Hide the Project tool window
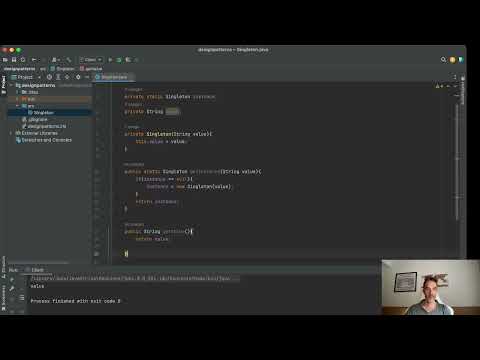 click(x=87, y=77)
